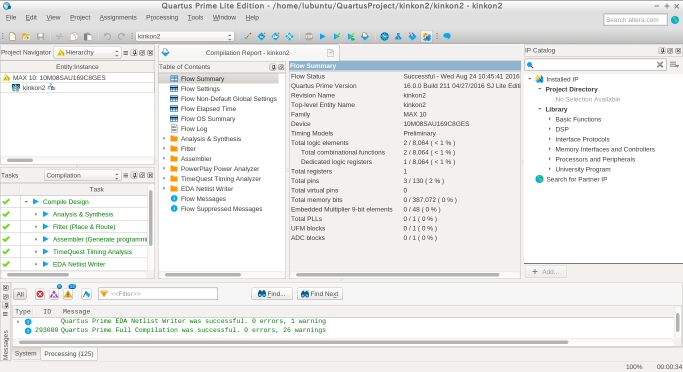Open the Tools menu
This screenshot has width=683, height=372.
(x=195, y=17)
